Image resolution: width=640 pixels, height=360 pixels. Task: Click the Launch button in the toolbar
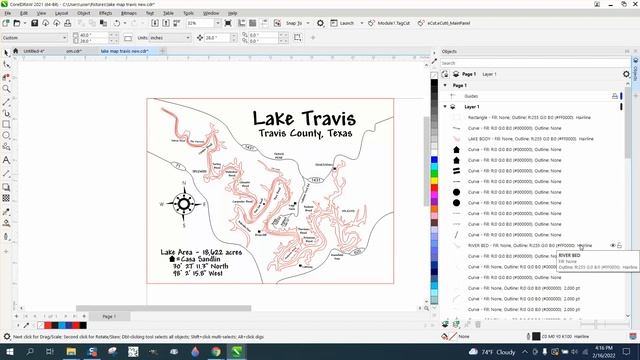[x=343, y=23]
